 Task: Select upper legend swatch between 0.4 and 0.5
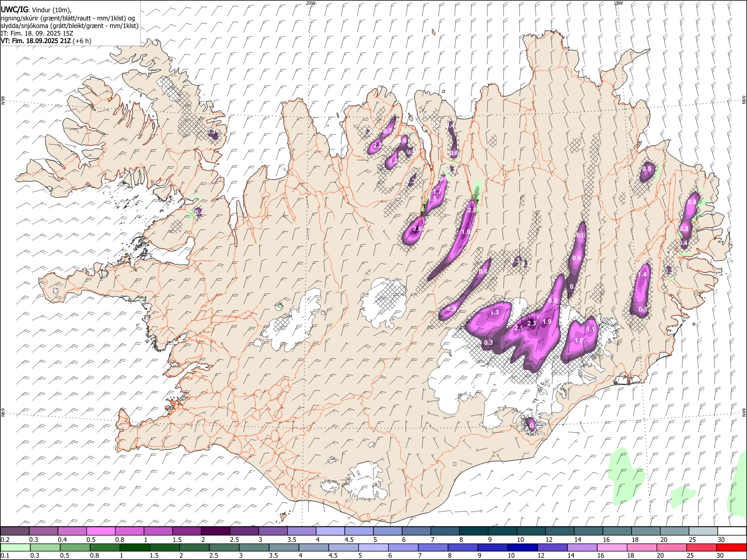[72, 531]
